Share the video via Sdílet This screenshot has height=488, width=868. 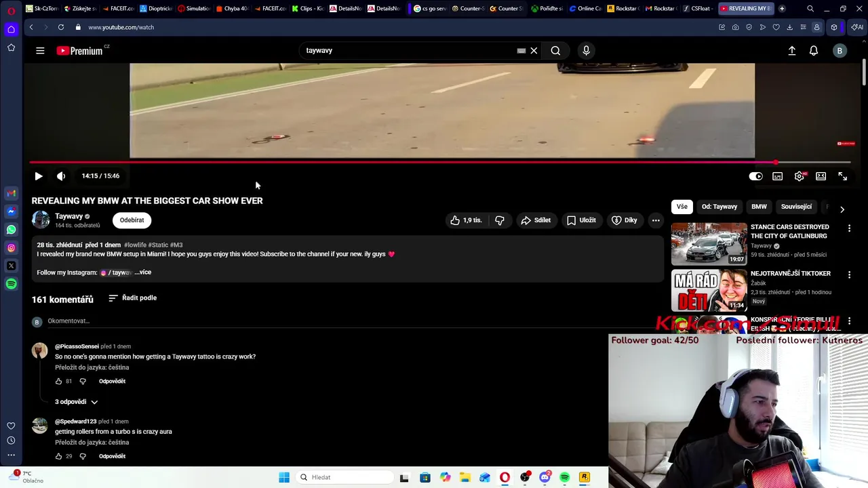coord(536,220)
